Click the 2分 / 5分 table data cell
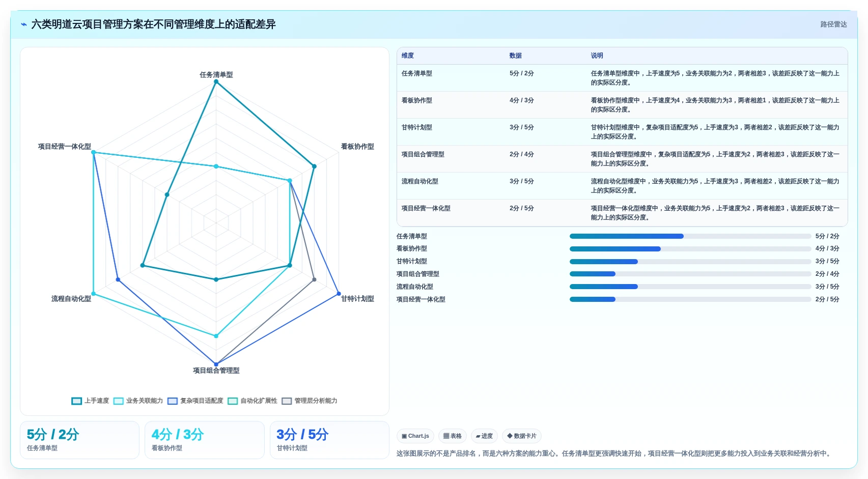 522,208
